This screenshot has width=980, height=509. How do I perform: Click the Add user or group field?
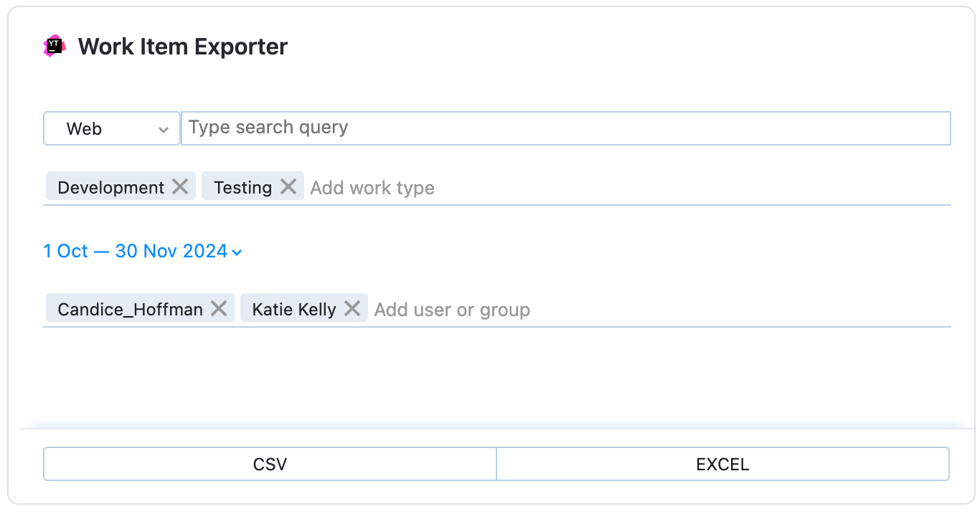tap(452, 310)
